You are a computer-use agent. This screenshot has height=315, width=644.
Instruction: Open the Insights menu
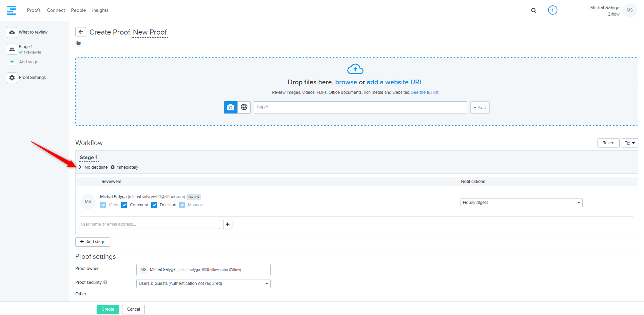(100, 10)
